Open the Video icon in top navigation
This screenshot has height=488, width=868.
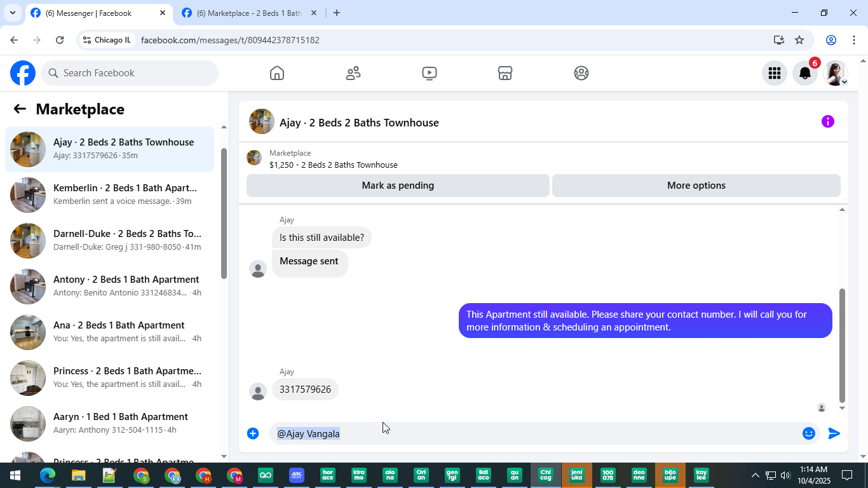[430, 73]
